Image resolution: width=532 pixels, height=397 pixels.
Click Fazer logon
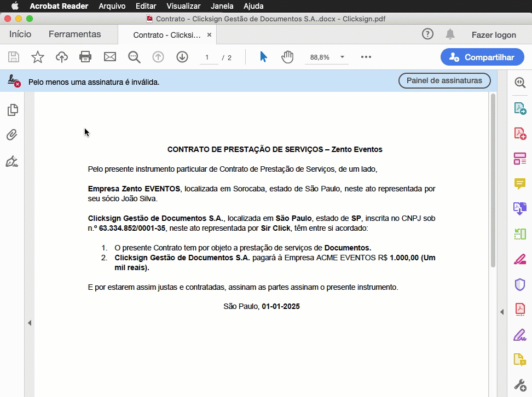tap(494, 35)
